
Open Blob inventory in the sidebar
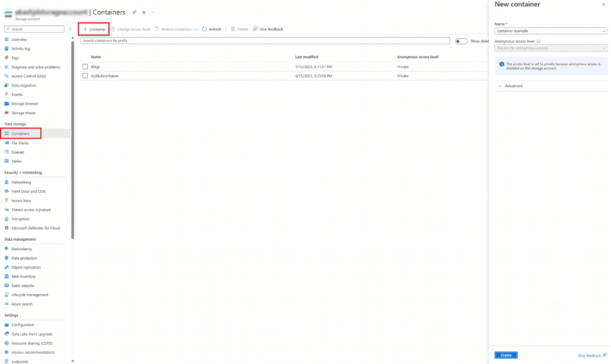[x=23, y=276]
